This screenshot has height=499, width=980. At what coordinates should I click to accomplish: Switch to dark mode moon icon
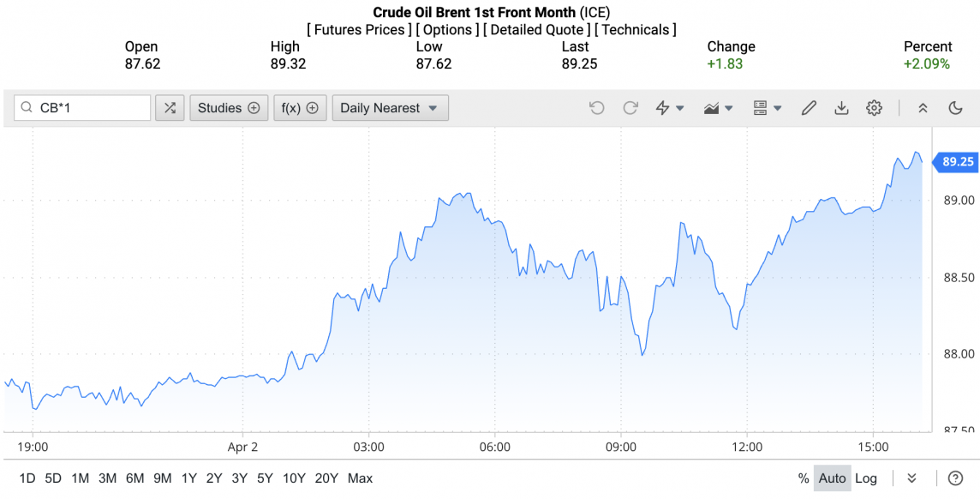coord(956,108)
